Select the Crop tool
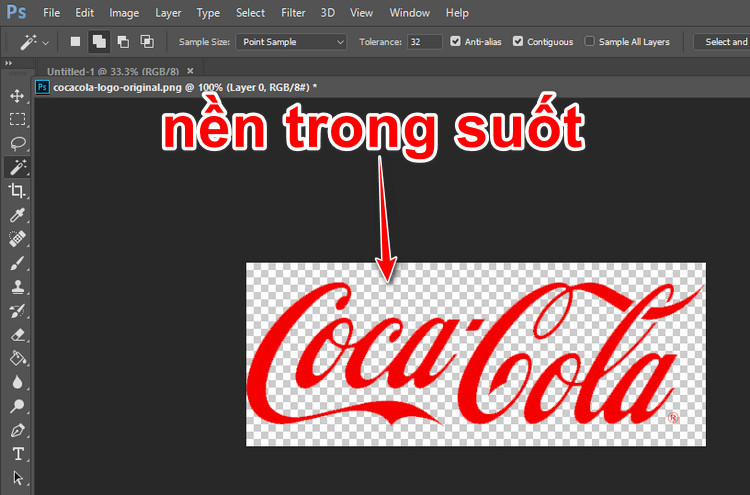Viewport: 750px width, 495px height. (17, 191)
